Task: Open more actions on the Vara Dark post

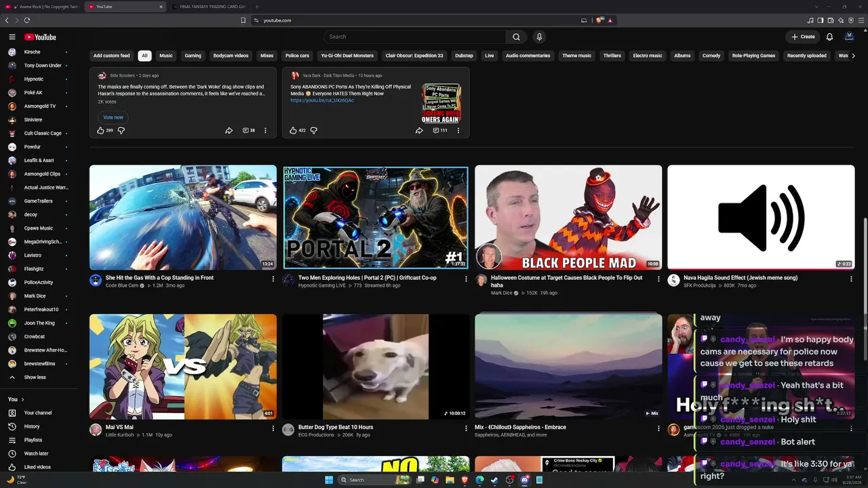Action: click(x=458, y=130)
